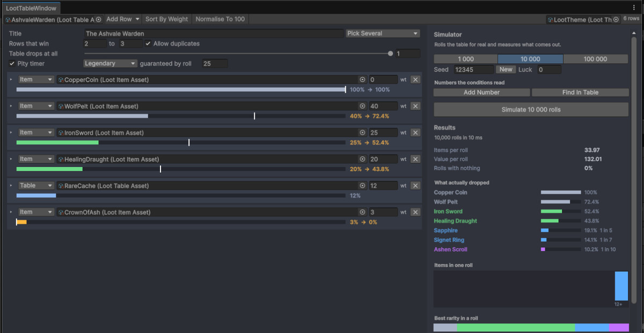The image size is (644, 333).
Task: Remove the IronSword row with its X
Action: pos(415,132)
